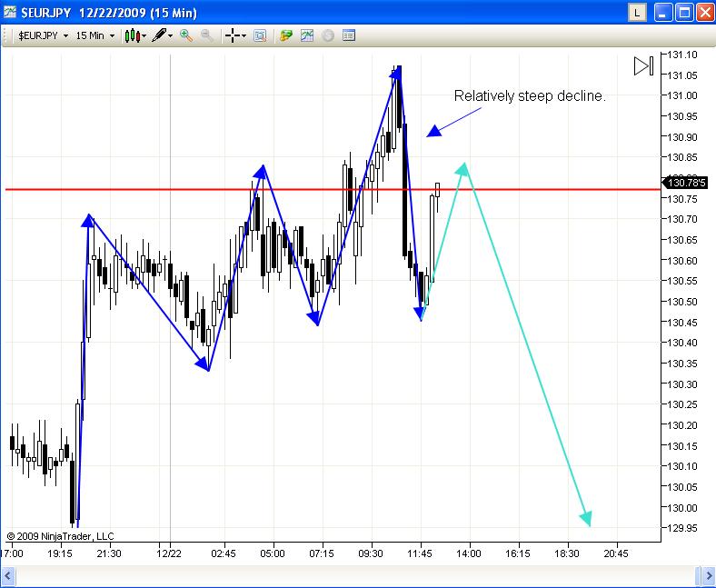Click the 131.10 price axis label
The image size is (716, 588).
point(682,55)
